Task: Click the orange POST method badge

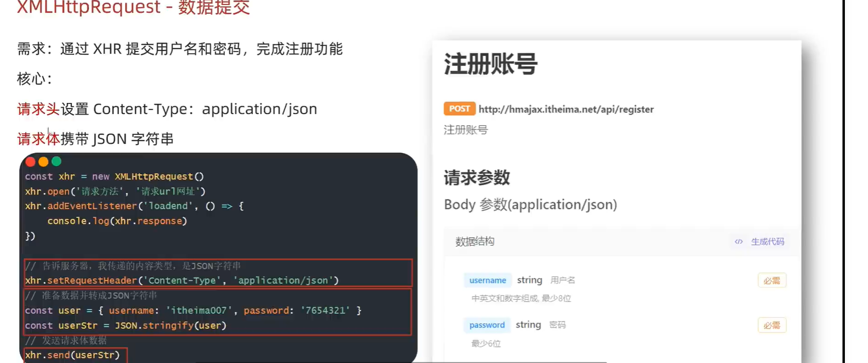Action: [x=460, y=109]
